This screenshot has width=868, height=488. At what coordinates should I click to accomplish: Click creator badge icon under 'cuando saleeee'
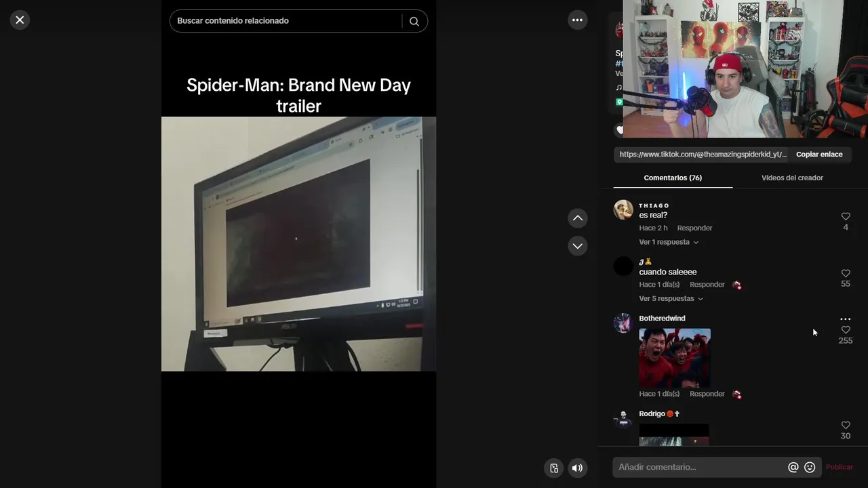click(x=736, y=285)
